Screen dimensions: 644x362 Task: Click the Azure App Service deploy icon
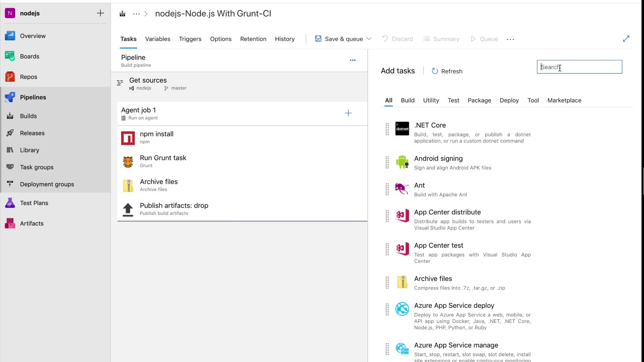pos(402,309)
